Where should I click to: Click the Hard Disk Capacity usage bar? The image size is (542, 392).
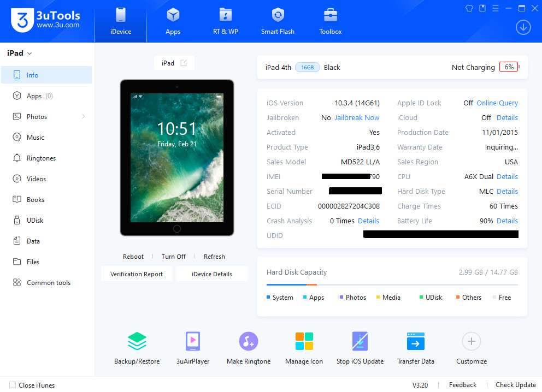click(x=392, y=284)
